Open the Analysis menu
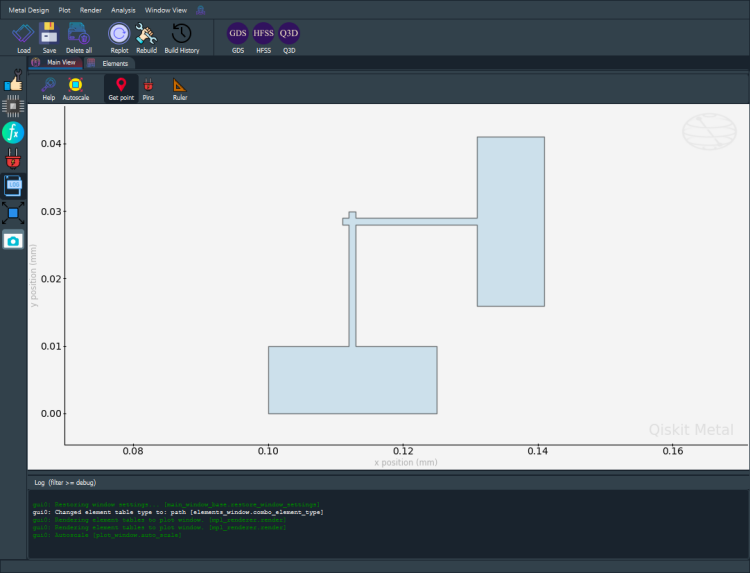Screen dimensions: 750x573 click(x=123, y=10)
